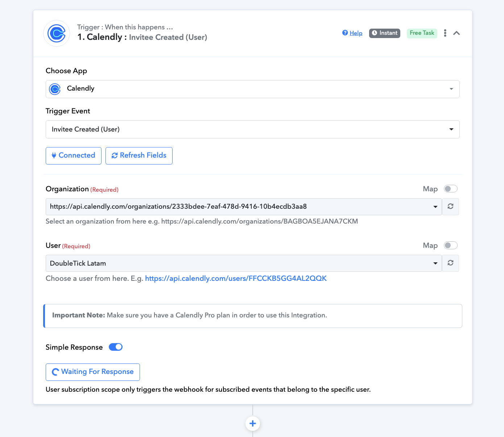The height and width of the screenshot is (437, 504).
Task: Open the Trigger Event dropdown
Action: [x=252, y=129]
